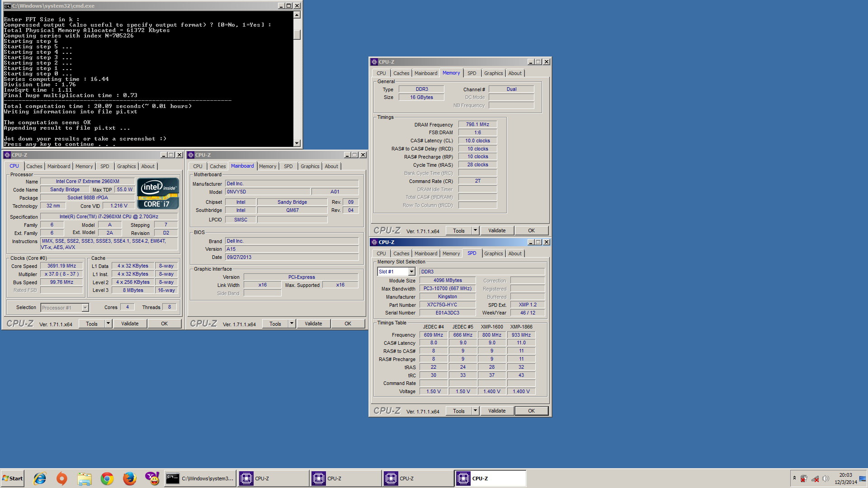The image size is (868, 488).
Task: Open Caches tab in CPU window
Action: point(34,166)
